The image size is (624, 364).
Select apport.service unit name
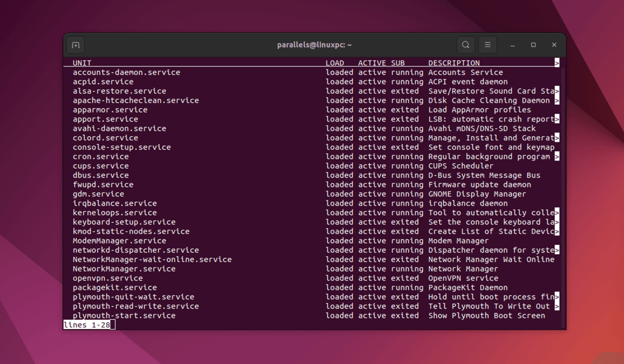[x=106, y=119]
